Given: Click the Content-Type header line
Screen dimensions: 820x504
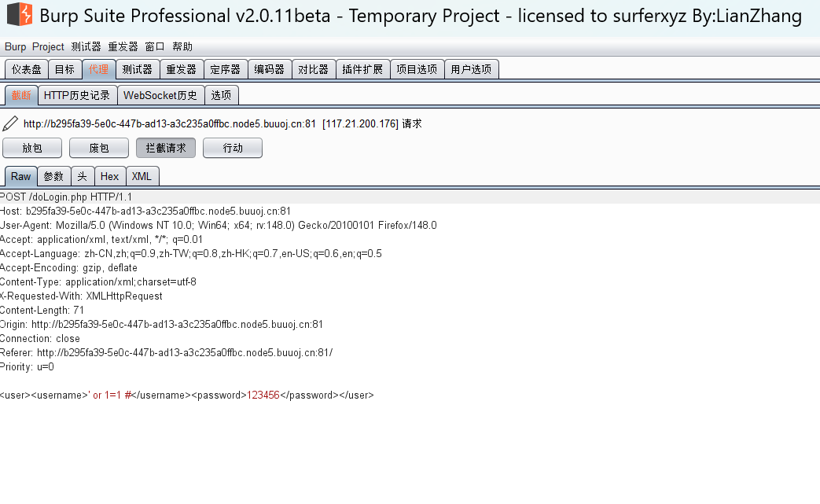Looking at the screenshot, I should coord(98,281).
